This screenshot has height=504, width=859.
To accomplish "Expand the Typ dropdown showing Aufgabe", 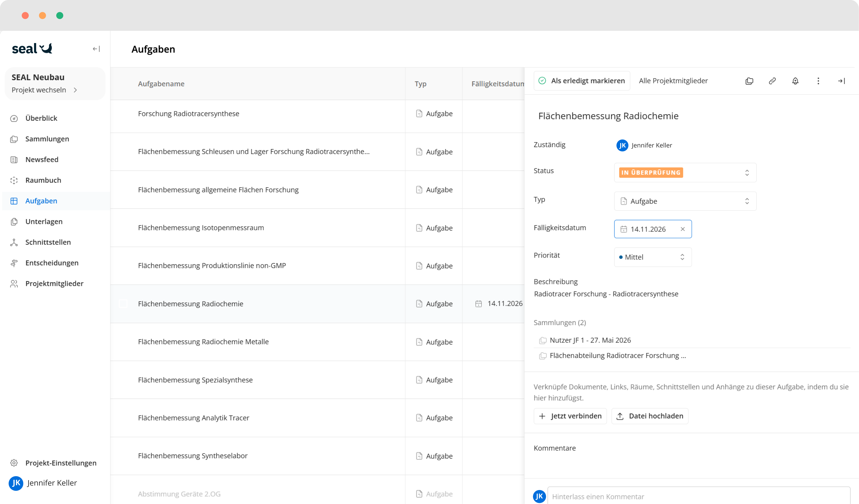I will pyautogui.click(x=685, y=201).
